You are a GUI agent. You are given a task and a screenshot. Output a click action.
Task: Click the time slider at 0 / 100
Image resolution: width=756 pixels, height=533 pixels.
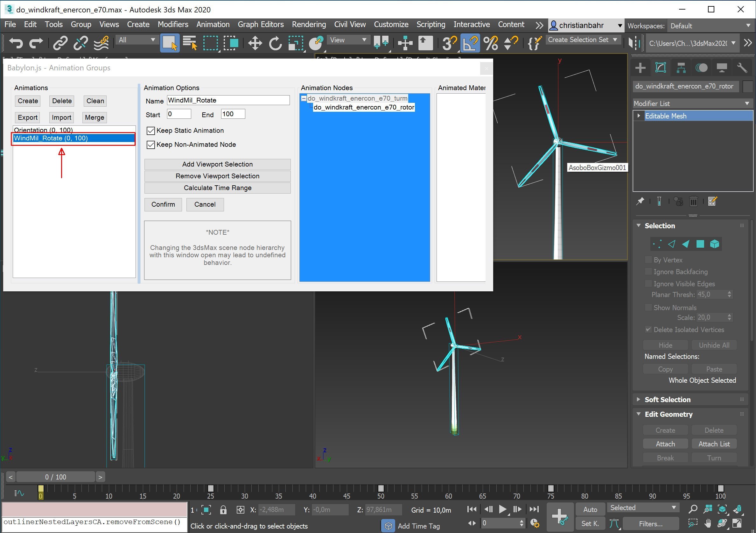click(56, 477)
